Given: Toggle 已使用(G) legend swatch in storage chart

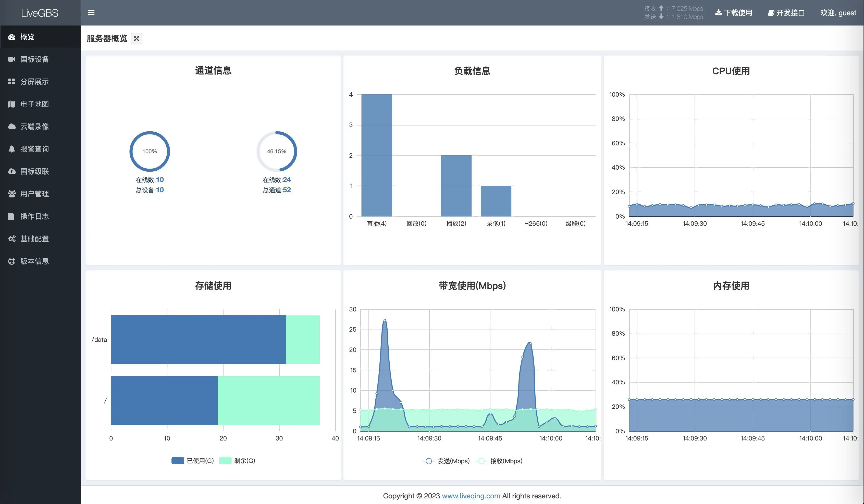Looking at the screenshot, I should [x=178, y=460].
